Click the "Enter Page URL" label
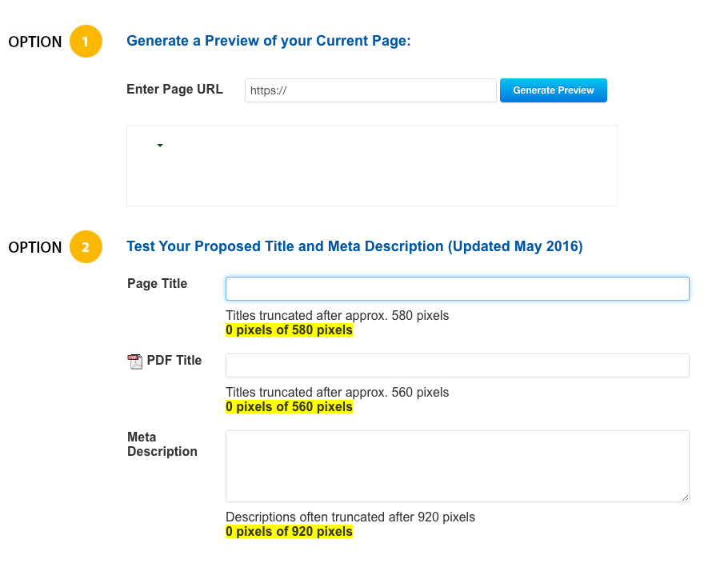Screen dimensions: 728x571 tap(174, 89)
